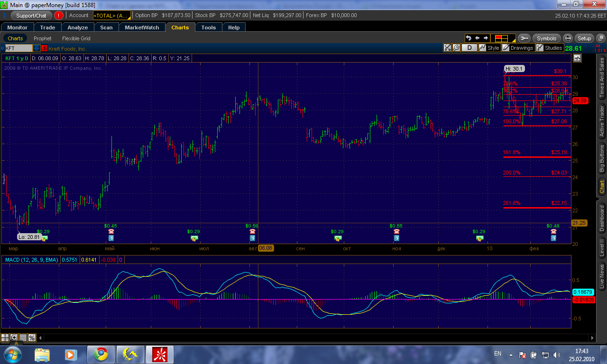Screen dimensions: 607x364
Task: Open the Studies menu
Action: point(549,48)
